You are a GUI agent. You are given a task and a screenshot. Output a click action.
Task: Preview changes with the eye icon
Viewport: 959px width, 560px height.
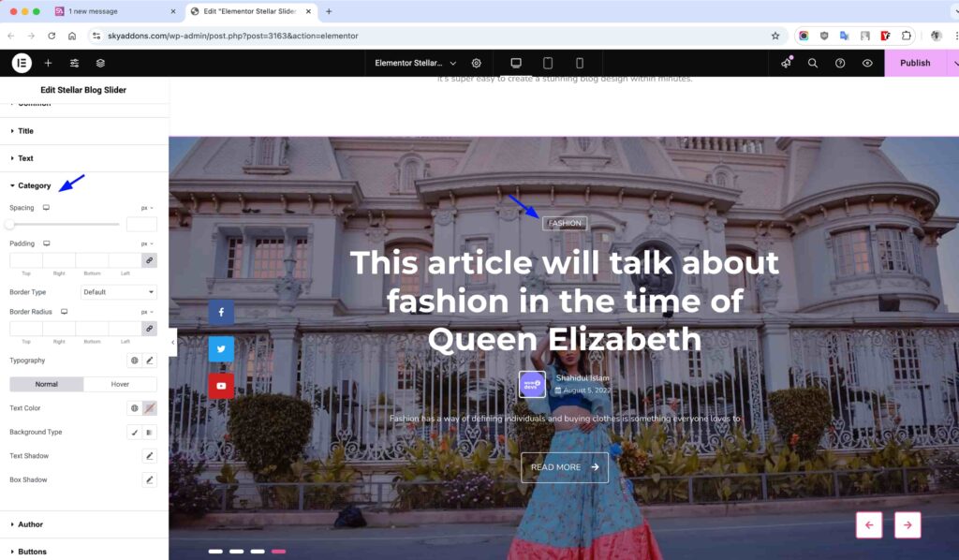coord(867,63)
